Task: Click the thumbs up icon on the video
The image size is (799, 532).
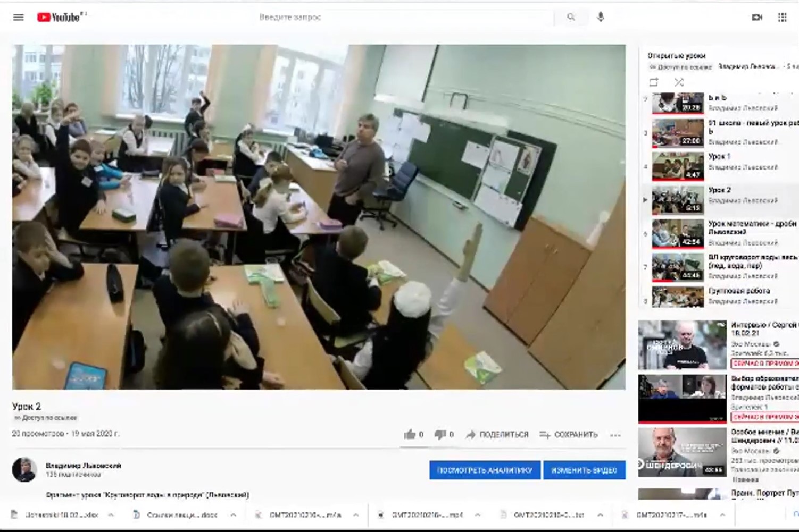Action: pyautogui.click(x=410, y=434)
